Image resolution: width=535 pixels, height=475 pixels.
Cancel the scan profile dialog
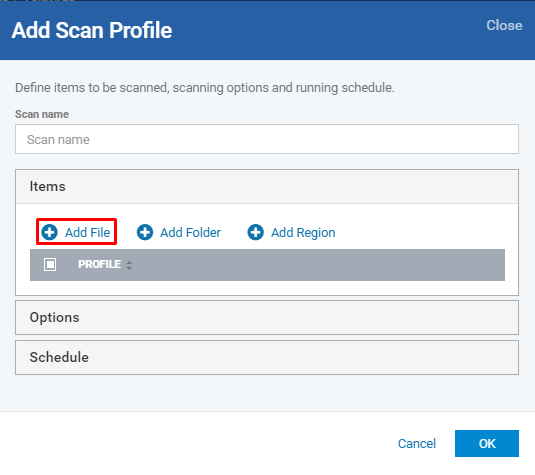(417, 444)
